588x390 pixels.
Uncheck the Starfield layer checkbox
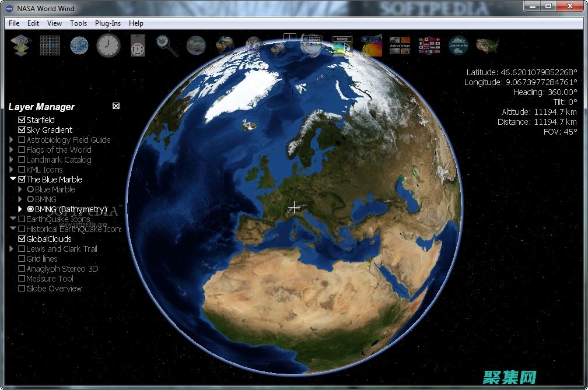click(22, 120)
